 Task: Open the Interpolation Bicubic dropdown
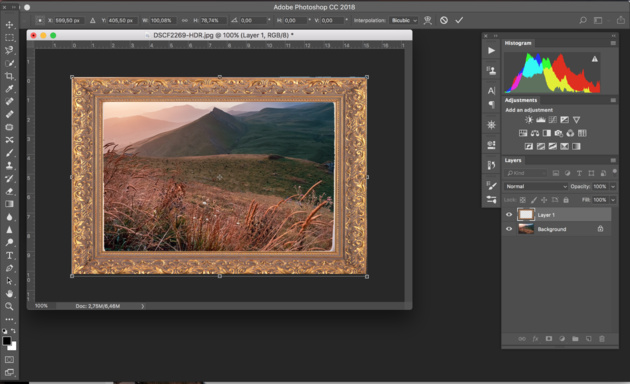pos(404,20)
